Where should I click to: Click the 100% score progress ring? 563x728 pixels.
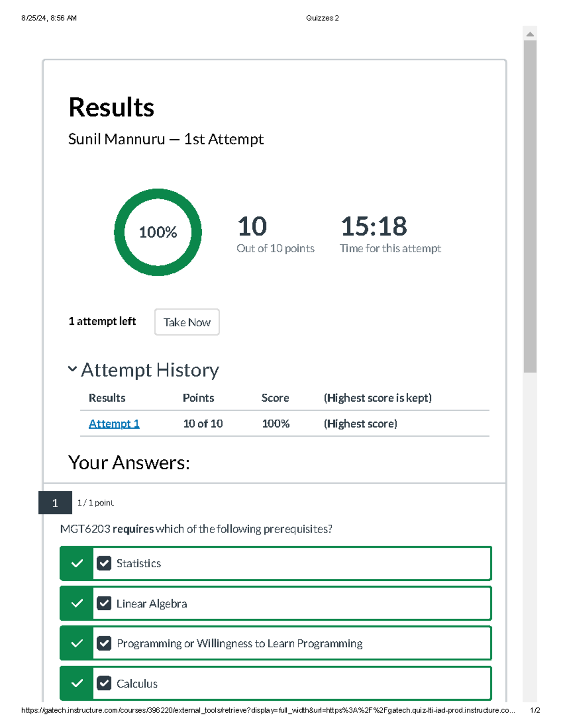[x=158, y=232]
